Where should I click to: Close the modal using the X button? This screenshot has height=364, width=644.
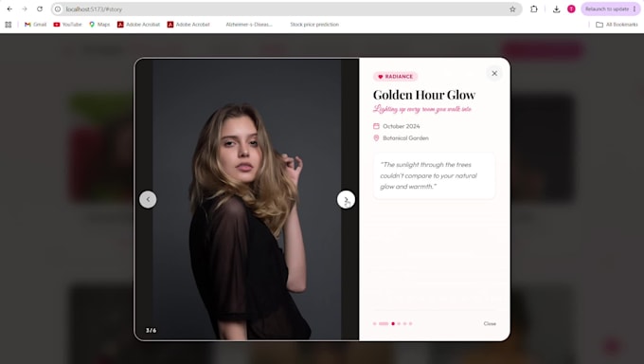494,74
